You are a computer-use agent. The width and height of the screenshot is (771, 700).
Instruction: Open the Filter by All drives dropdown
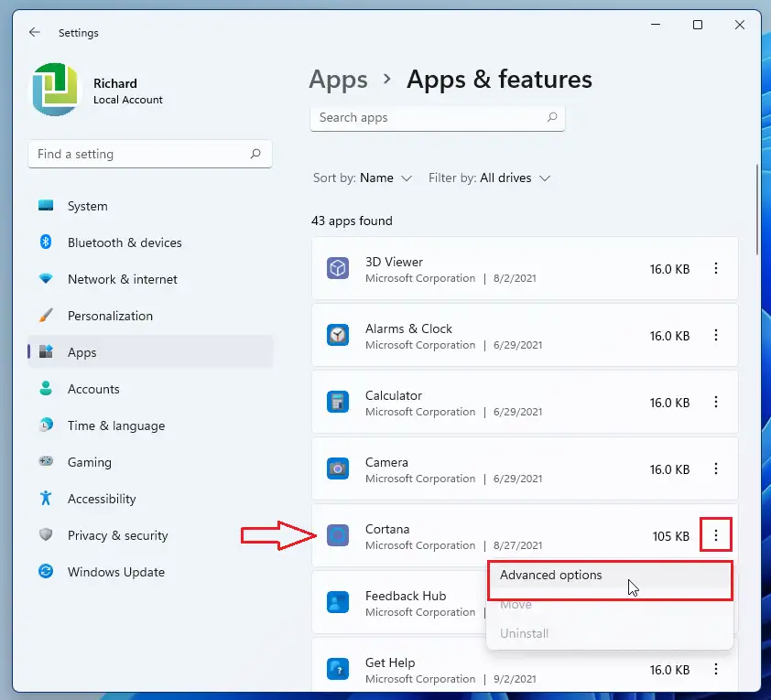coord(489,178)
